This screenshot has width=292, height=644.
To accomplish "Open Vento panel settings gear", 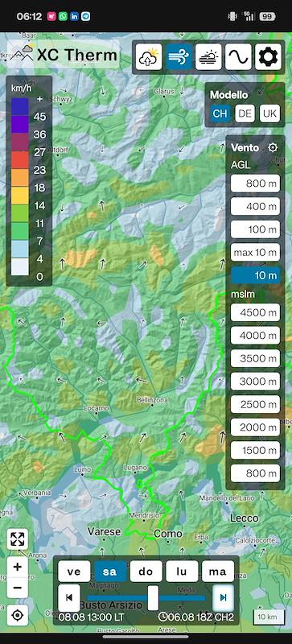I will [273, 147].
